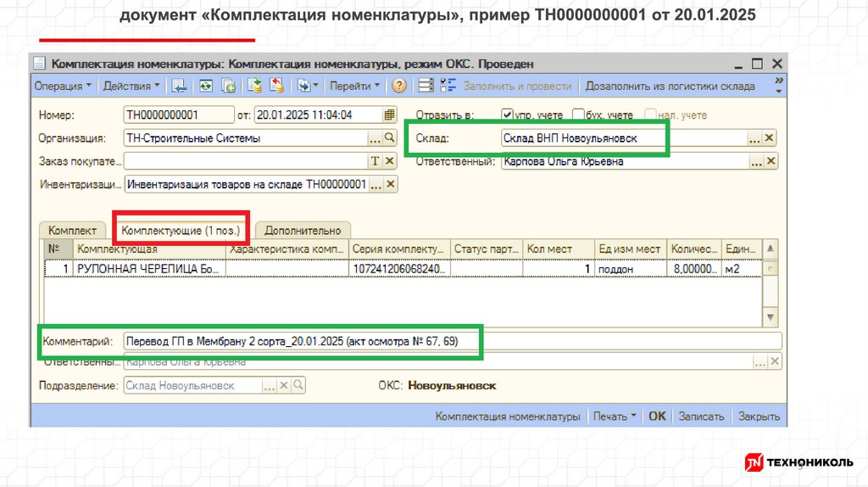
Task: Switch to the Дополнительно tab
Action: click(303, 231)
